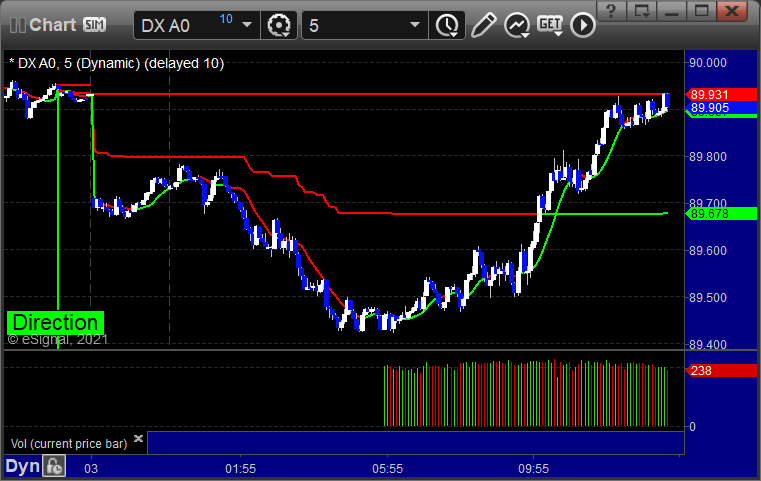Click the window pop-out options icon
The height and width of the screenshot is (481, 761).
(x=642, y=11)
